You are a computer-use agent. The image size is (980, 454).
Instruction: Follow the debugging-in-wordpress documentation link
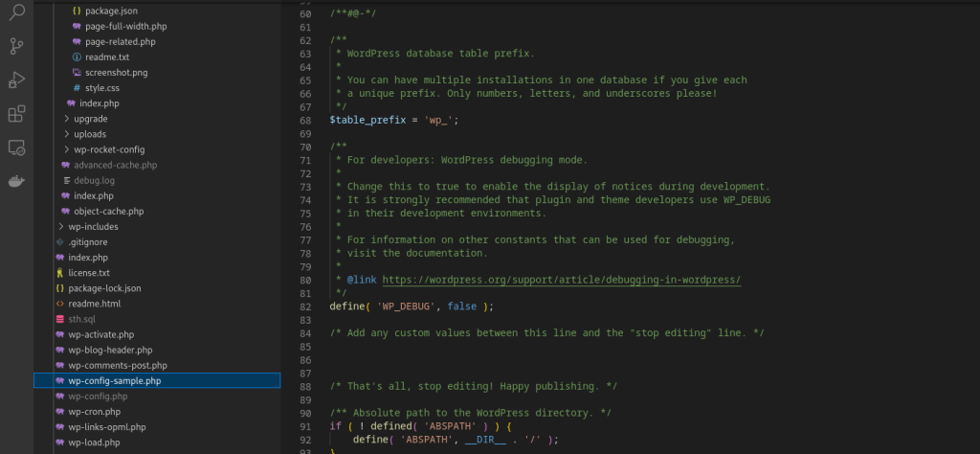coord(561,280)
